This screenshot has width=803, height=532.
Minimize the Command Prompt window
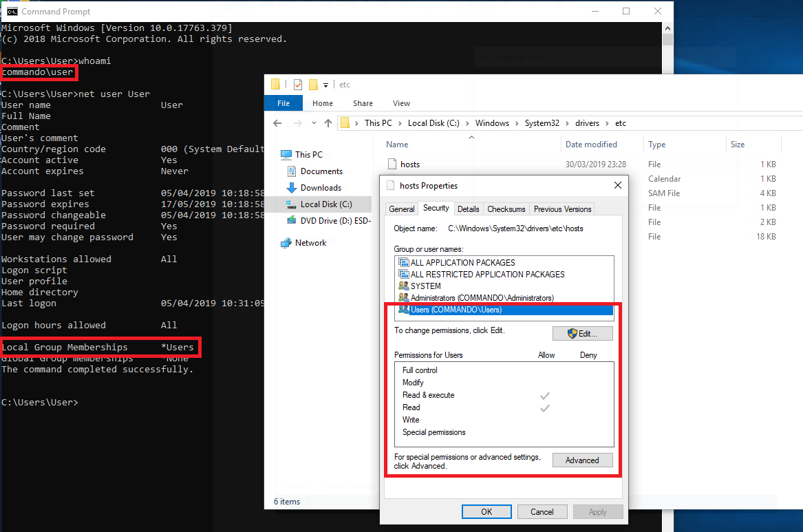[595, 11]
